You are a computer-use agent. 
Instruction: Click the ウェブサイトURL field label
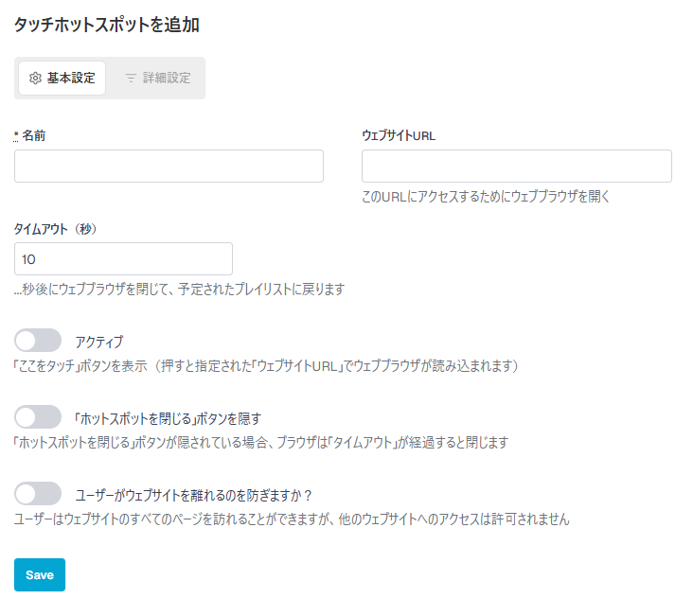tap(399, 135)
